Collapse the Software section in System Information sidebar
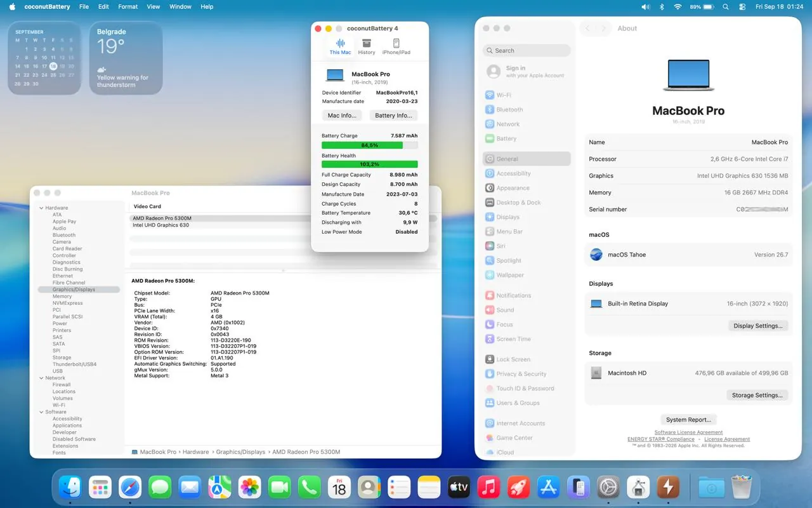Viewport: 812px width, 508px height. click(41, 412)
